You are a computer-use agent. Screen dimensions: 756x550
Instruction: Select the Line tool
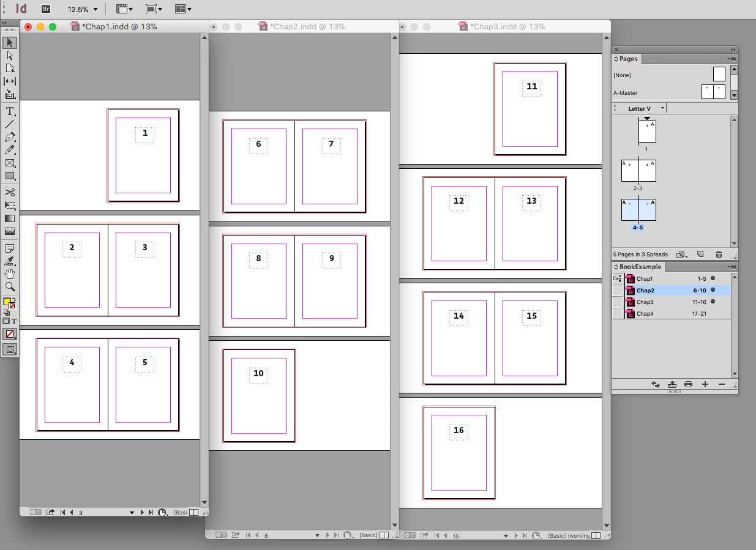10,124
